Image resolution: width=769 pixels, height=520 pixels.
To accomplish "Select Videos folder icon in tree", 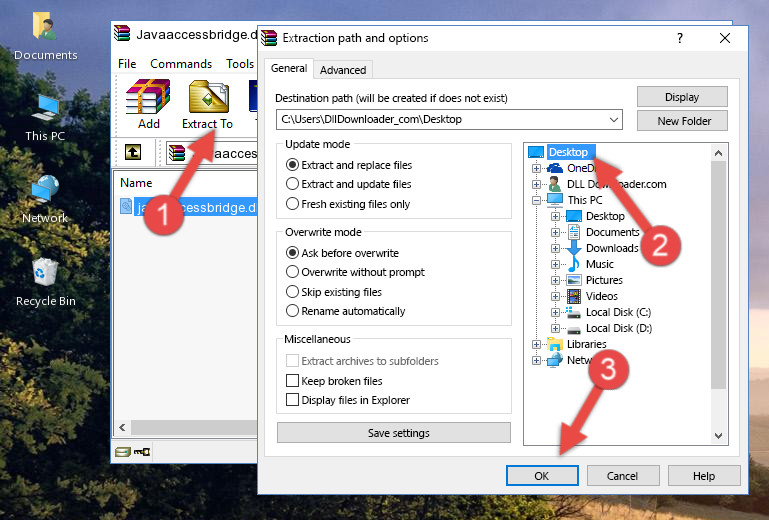I will (574, 296).
